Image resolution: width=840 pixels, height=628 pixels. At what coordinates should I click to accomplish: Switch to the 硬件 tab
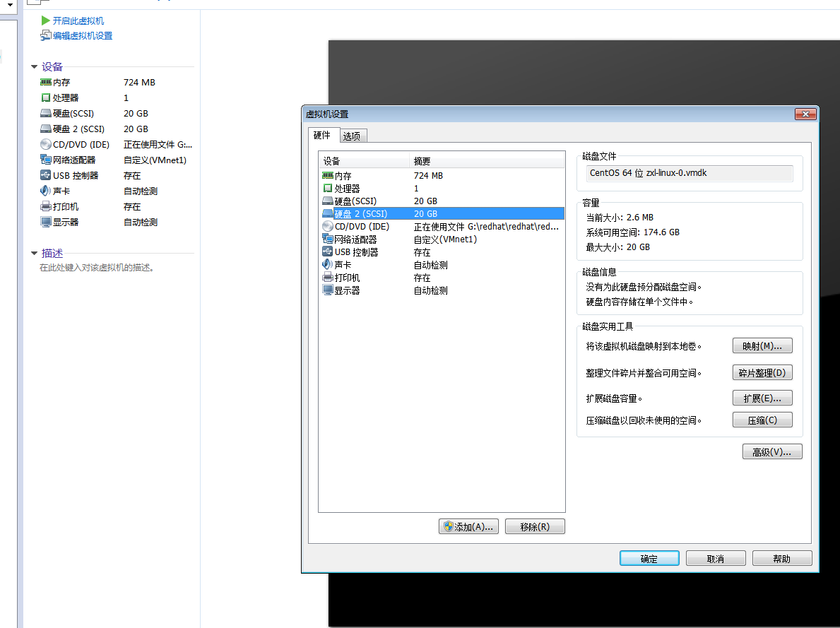[x=322, y=135]
